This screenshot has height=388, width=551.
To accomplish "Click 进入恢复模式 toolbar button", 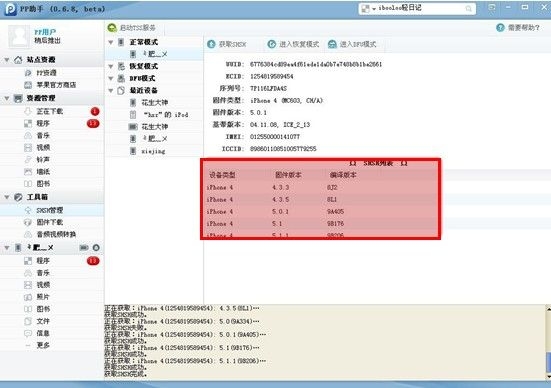I will click(x=293, y=44).
